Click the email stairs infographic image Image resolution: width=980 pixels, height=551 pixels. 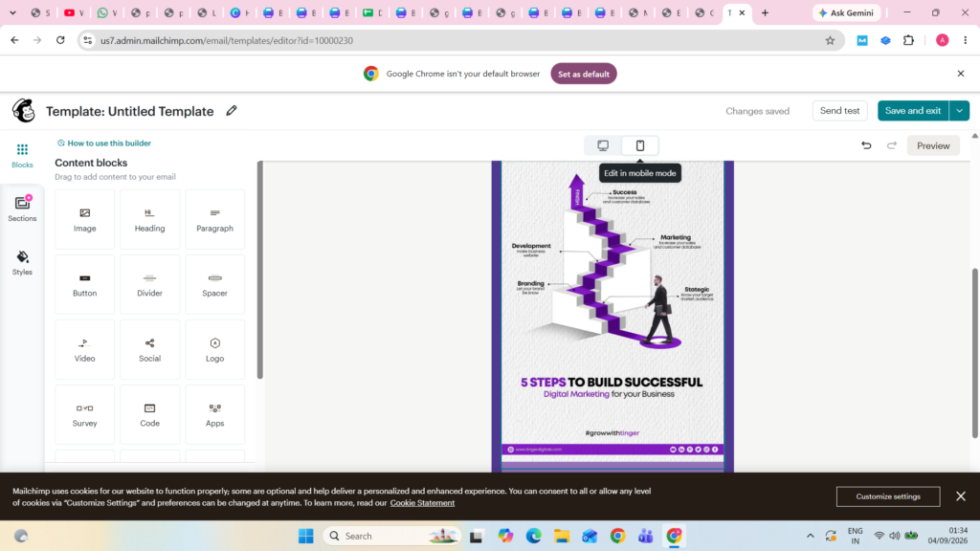tap(612, 310)
